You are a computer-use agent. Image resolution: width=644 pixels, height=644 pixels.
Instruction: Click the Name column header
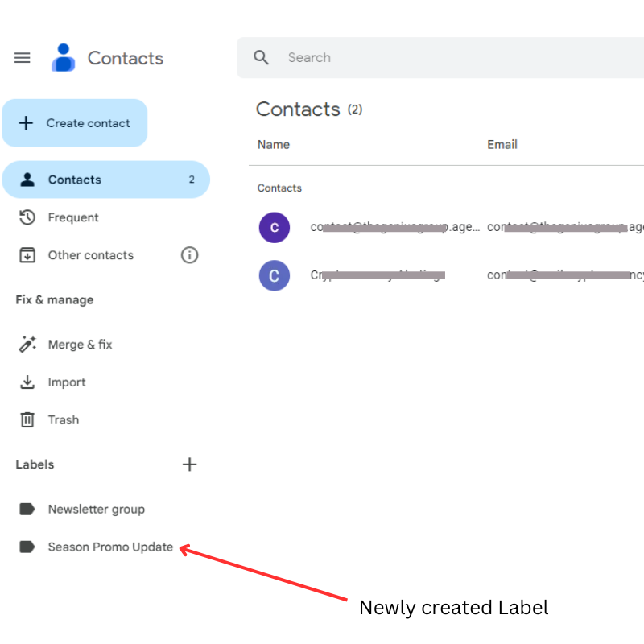(x=274, y=145)
